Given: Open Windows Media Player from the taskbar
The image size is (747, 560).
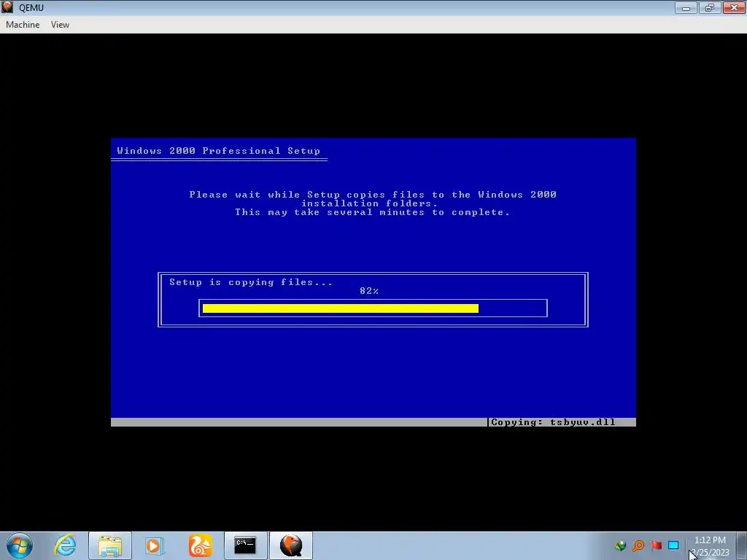Looking at the screenshot, I should (154, 545).
